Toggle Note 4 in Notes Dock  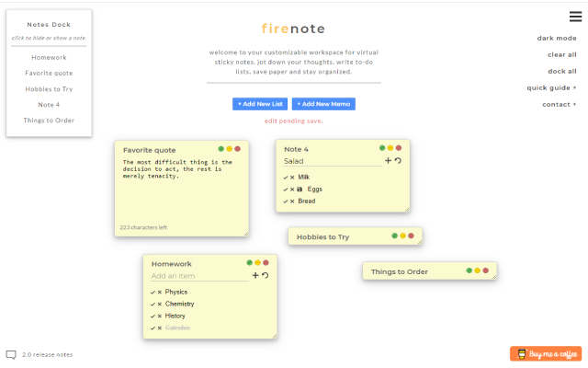49,105
